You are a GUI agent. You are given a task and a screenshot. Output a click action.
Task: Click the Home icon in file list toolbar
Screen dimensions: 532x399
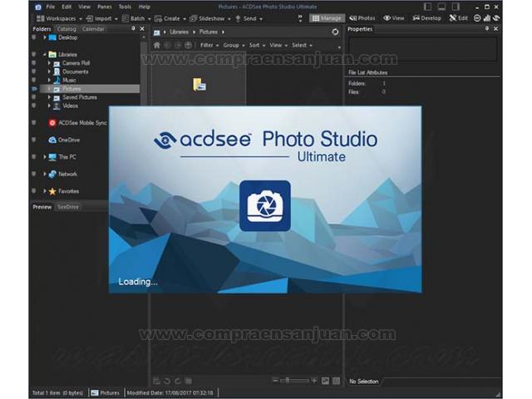click(157, 45)
